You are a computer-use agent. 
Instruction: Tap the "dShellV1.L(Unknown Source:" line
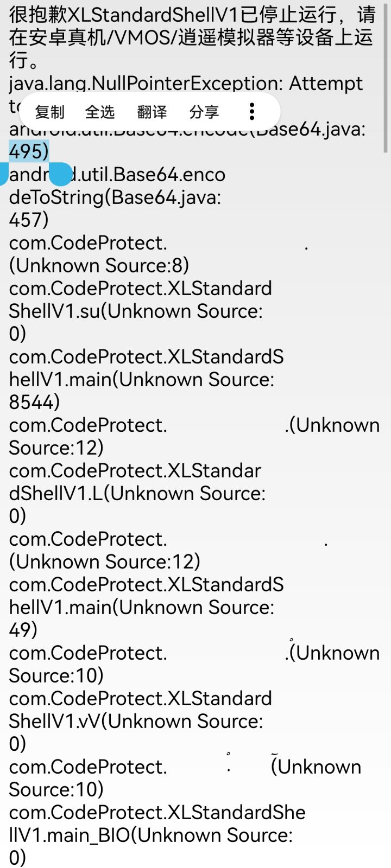tap(137, 493)
